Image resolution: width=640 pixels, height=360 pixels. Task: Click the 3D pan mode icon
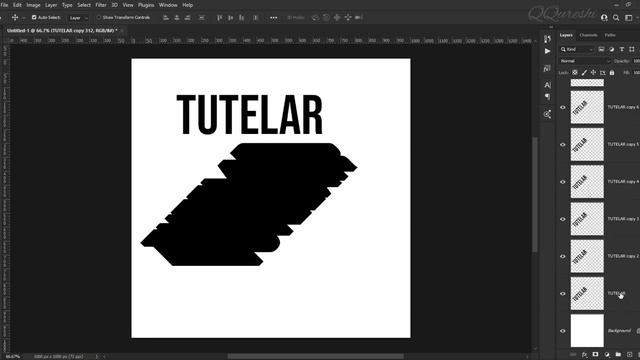[x=337, y=18]
